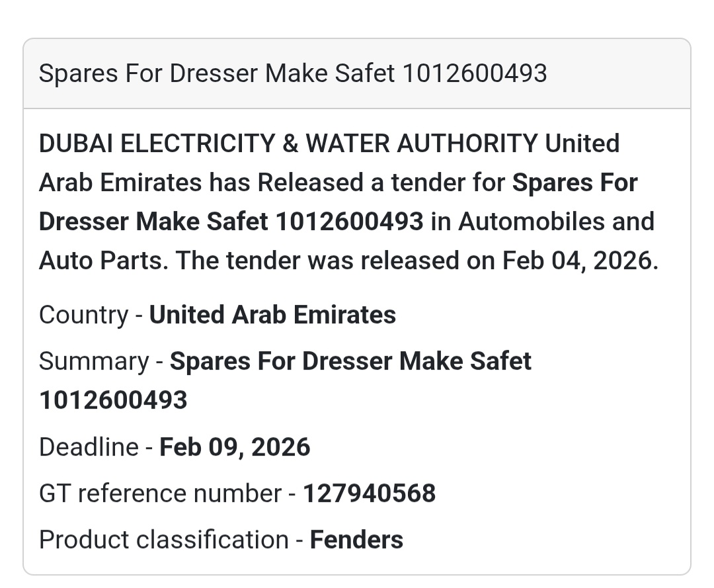The height and width of the screenshot is (588, 714).
Task: Click bold "Dresser Make Safet 1012600493" in description
Action: tap(231, 222)
